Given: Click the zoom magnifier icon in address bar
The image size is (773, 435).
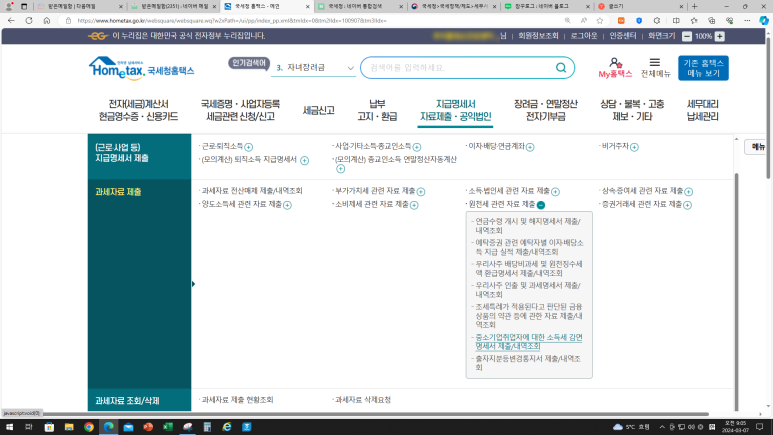Looking at the screenshot, I should [x=567, y=21].
